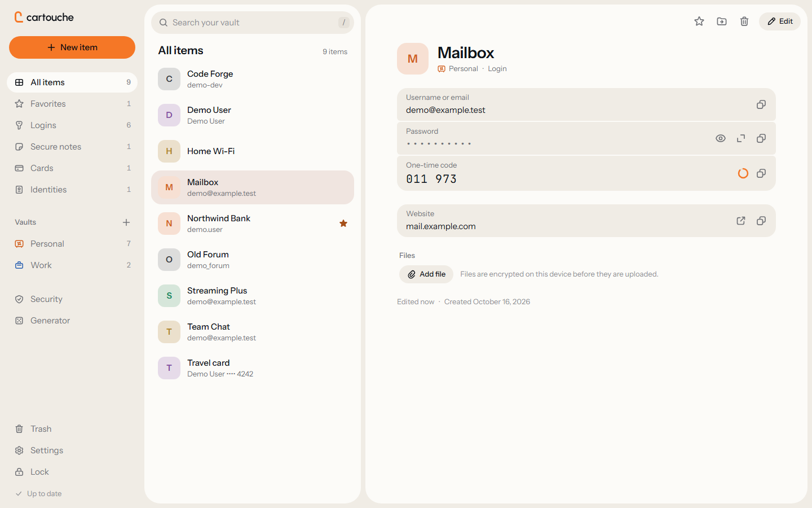Viewport: 812px width, 508px height.
Task: Click the move-to-vault folder icon
Action: 722,21
